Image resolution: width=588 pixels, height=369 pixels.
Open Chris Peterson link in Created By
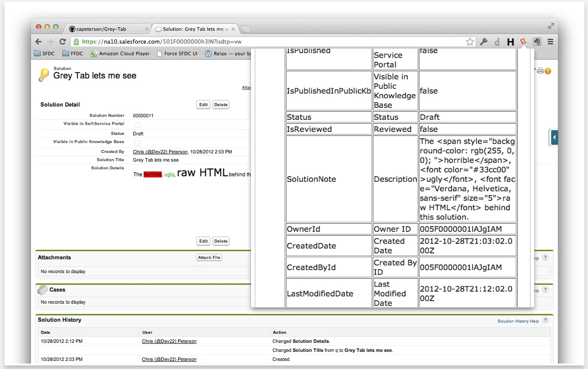point(160,152)
